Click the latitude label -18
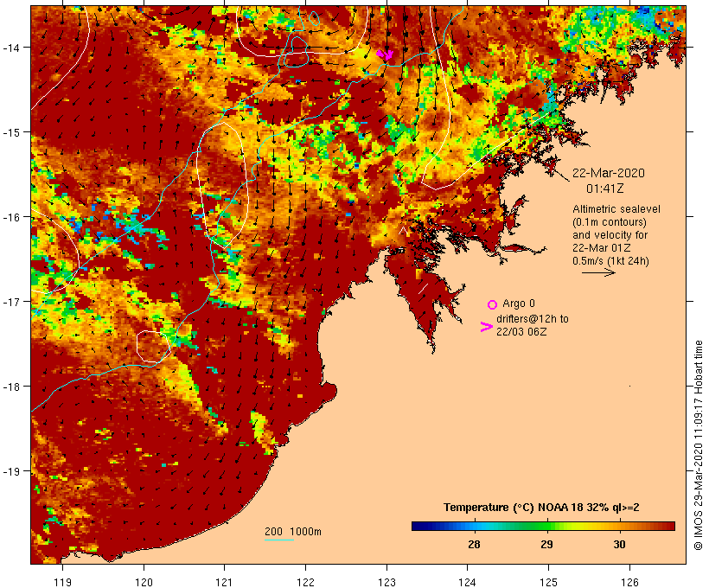This screenshot has height=588, width=709. tap(11, 387)
